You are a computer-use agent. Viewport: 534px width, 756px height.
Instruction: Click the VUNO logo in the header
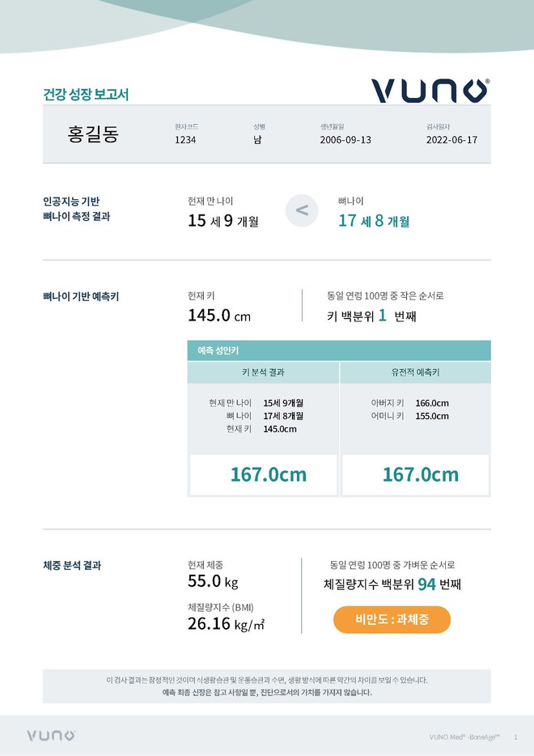(430, 91)
